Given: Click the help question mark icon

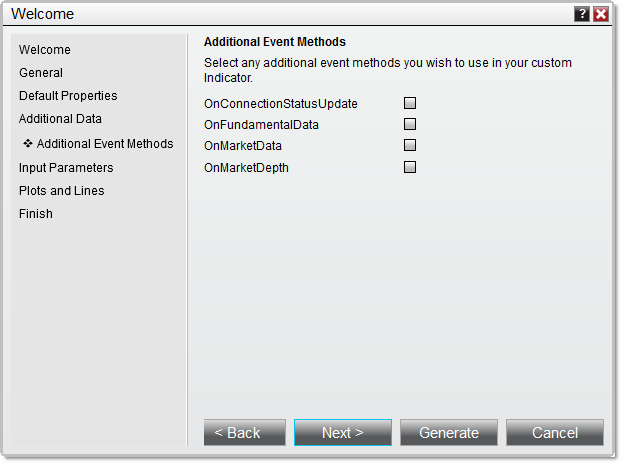Looking at the screenshot, I should pos(582,14).
